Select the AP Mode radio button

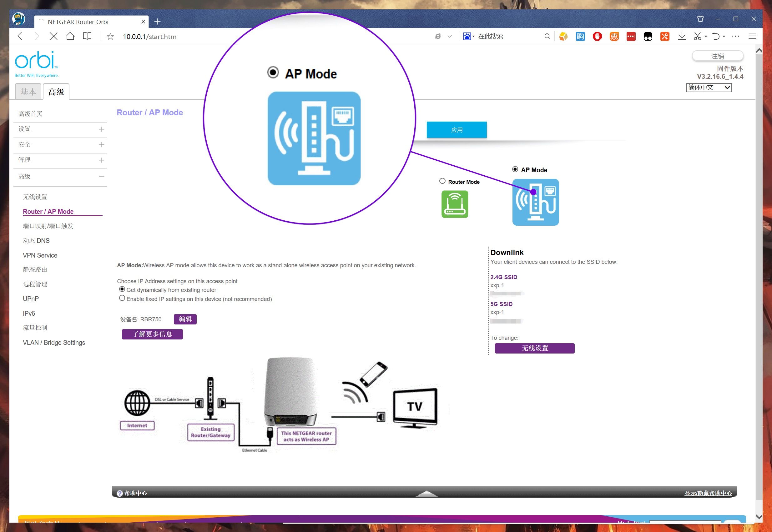[515, 169]
